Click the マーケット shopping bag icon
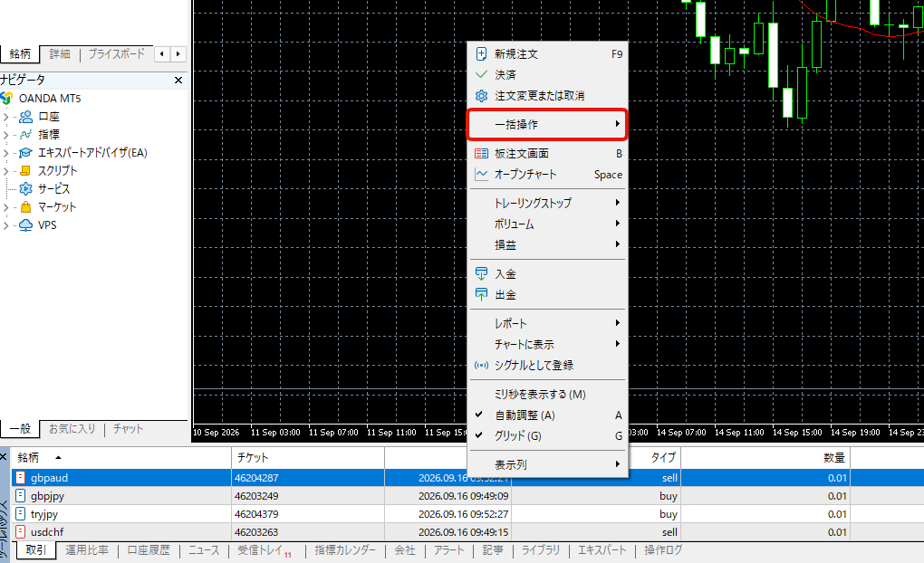 (25, 207)
